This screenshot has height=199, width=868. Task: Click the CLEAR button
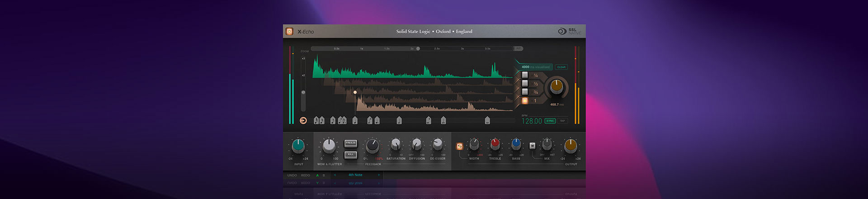point(561,67)
